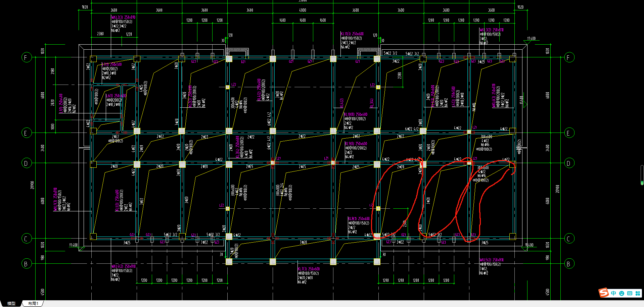Select the left-side axis bubble C
Image resolution: width=644 pixels, height=307 pixels.
click(27, 239)
